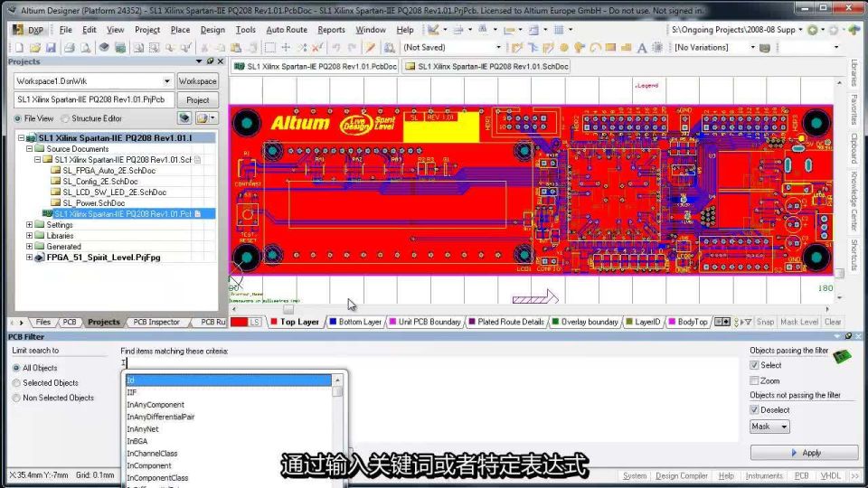The image size is (868, 488).
Task: Click the Design Compiler status bar button
Action: (x=681, y=476)
